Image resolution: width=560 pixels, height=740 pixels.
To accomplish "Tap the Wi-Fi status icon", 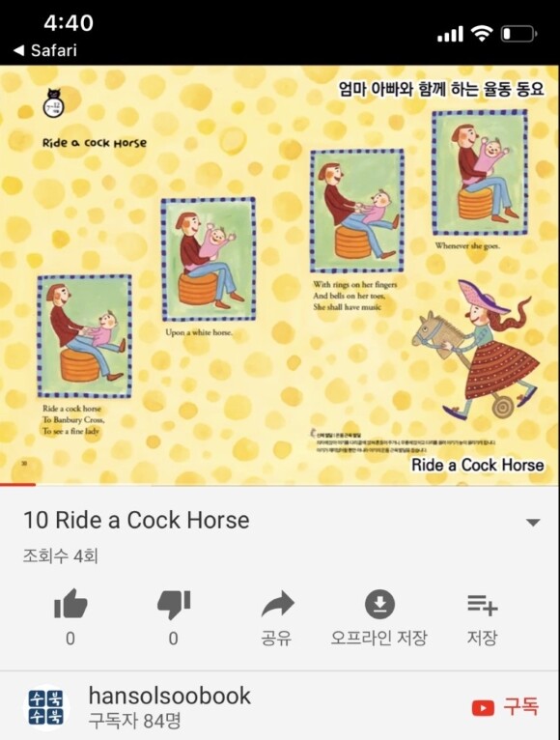I will (x=481, y=34).
